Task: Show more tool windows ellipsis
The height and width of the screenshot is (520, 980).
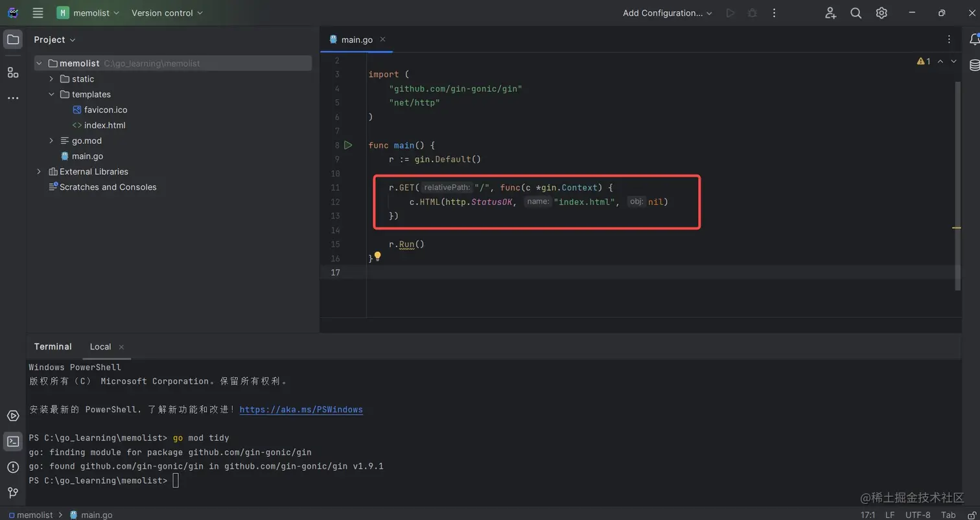Action: [13, 98]
